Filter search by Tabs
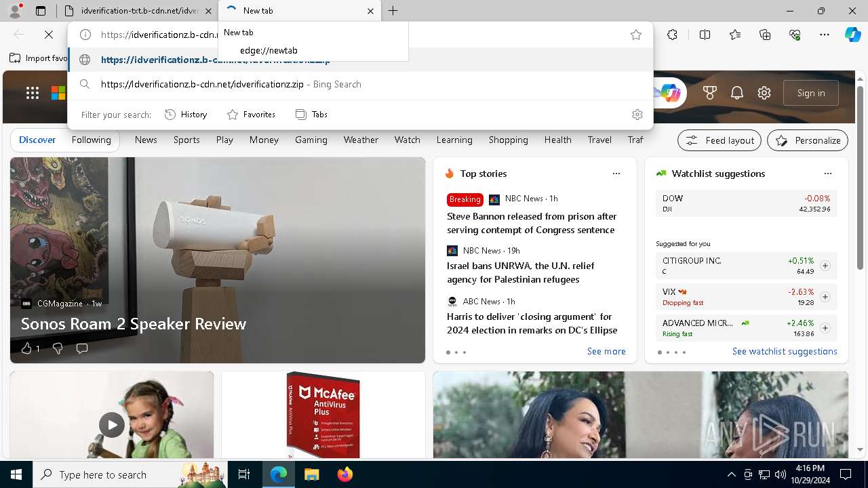Viewport: 868px width, 488px height. 312,115
